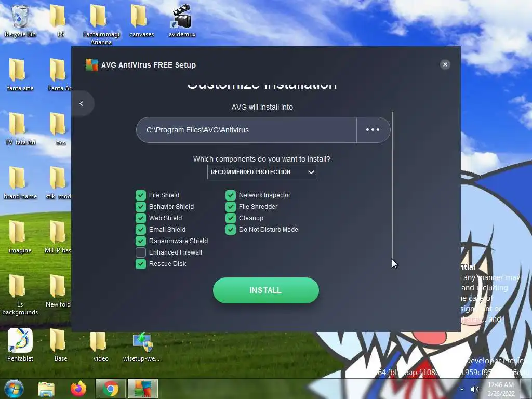Uncheck the File Shredder component
532x399 pixels.
pos(231,207)
